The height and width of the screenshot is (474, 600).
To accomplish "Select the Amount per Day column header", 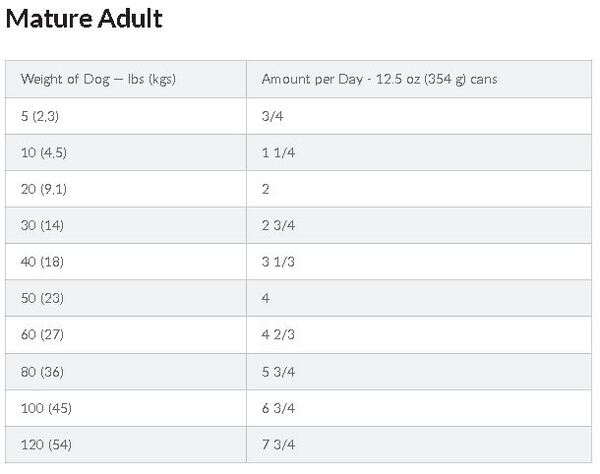I will 419,79.
